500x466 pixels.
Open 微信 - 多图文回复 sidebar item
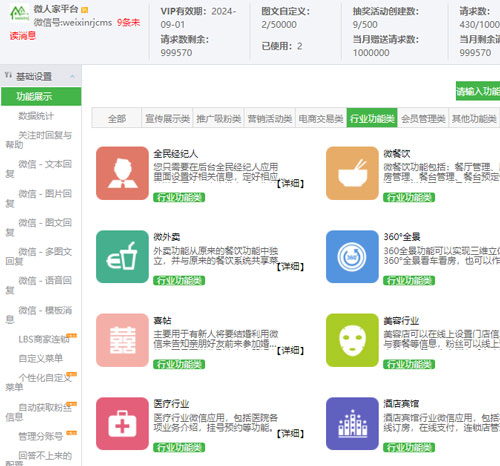pos(38,256)
